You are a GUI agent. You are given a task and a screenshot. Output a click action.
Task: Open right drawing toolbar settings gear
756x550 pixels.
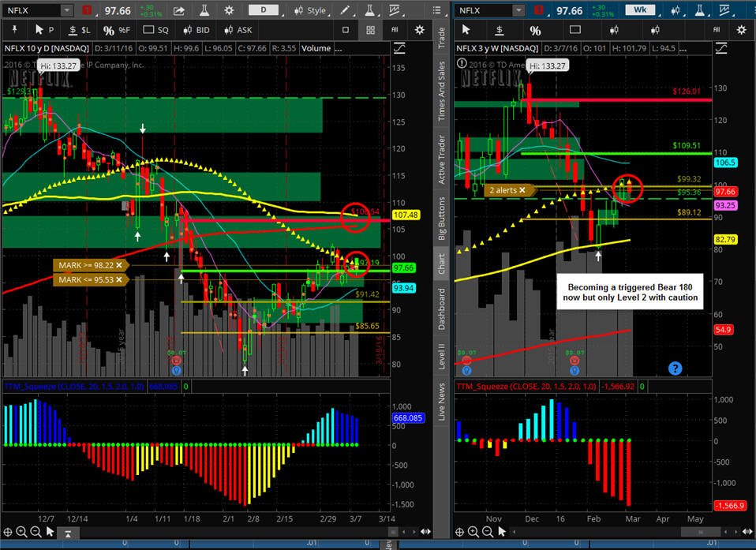click(742, 30)
